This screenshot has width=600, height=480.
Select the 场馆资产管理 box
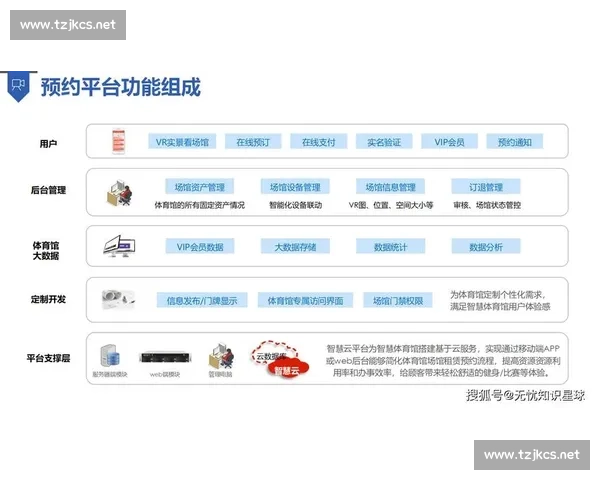[x=199, y=187]
